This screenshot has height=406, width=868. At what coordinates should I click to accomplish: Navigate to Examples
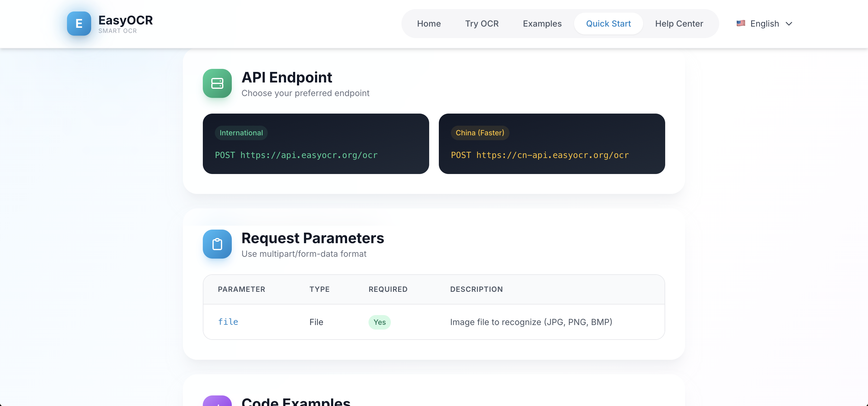[542, 24]
